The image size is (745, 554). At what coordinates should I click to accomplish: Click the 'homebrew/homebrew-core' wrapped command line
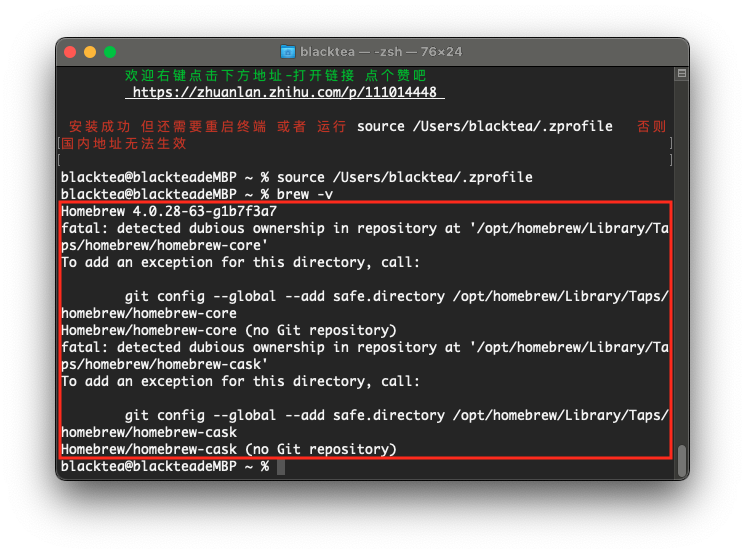click(x=149, y=313)
